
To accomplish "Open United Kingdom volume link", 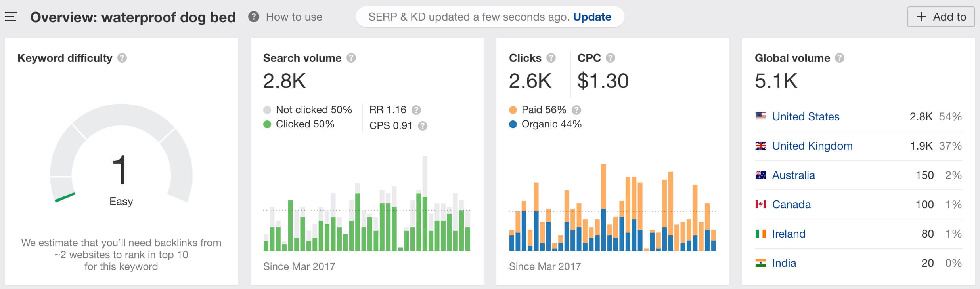I will tap(812, 146).
